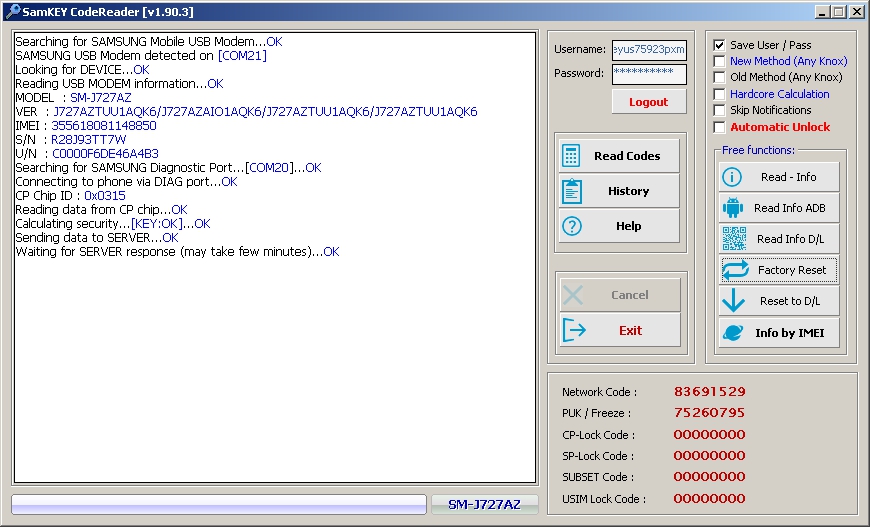
Task: Click the SUBSET Code value 00000000
Action: pos(710,477)
